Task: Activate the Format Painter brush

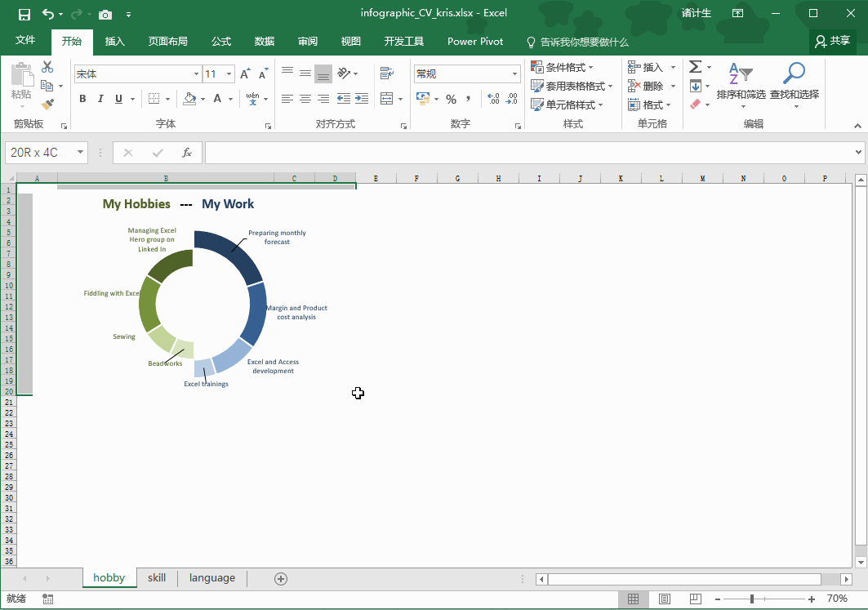Action: coord(47,104)
